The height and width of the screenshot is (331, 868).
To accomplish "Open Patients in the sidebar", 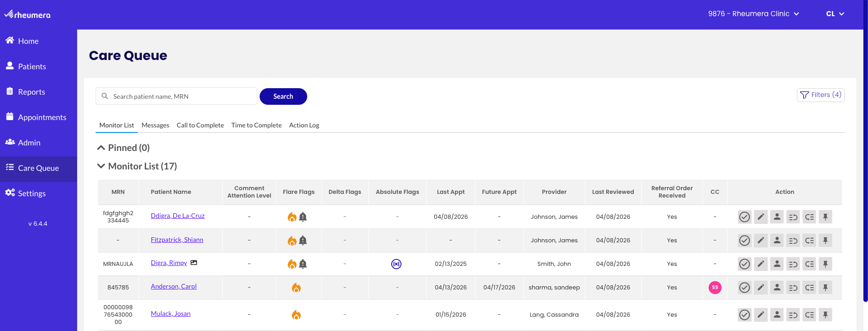I will pos(38,66).
